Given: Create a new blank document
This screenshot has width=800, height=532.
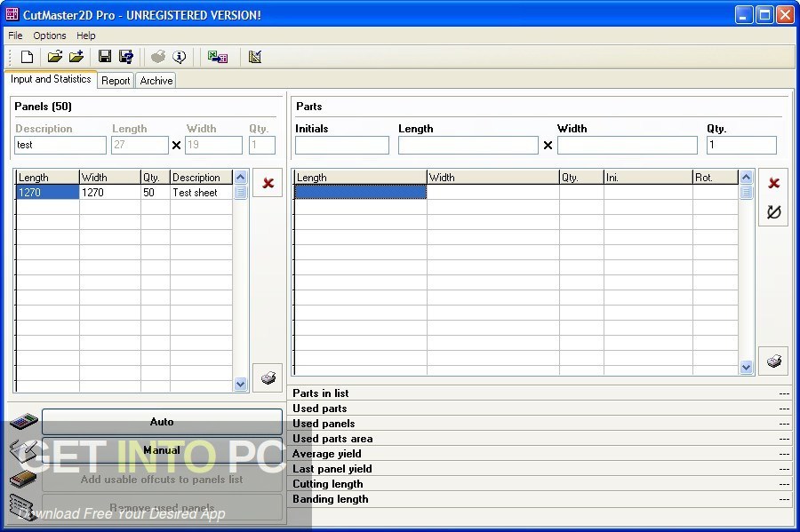Looking at the screenshot, I should [x=27, y=57].
